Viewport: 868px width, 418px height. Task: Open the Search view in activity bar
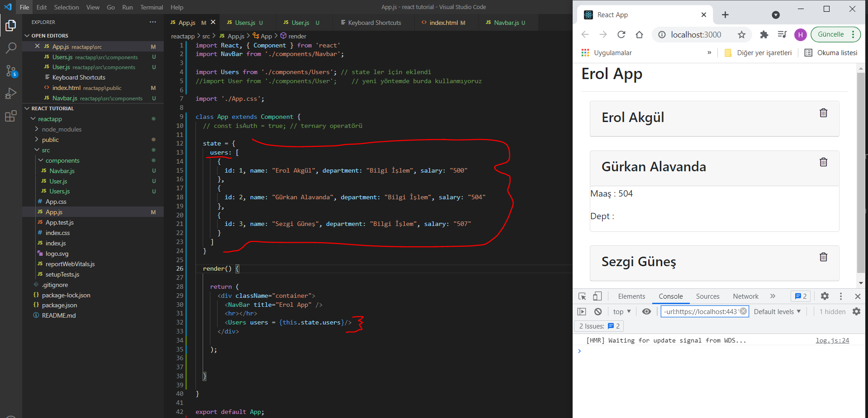(11, 48)
